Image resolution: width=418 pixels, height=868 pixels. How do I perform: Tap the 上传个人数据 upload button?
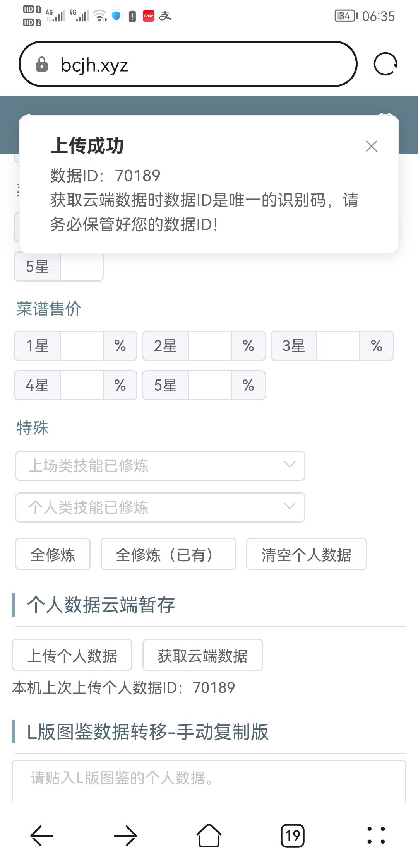[x=72, y=655]
